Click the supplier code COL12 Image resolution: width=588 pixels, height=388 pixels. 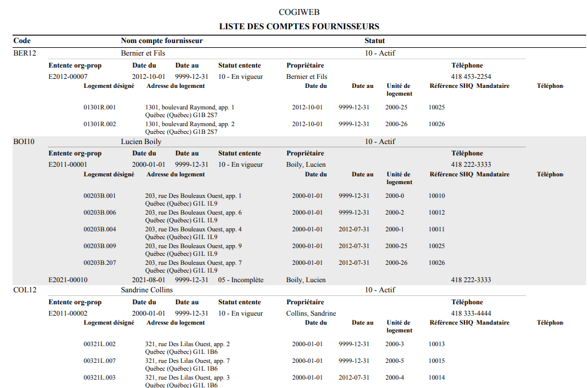click(24, 290)
